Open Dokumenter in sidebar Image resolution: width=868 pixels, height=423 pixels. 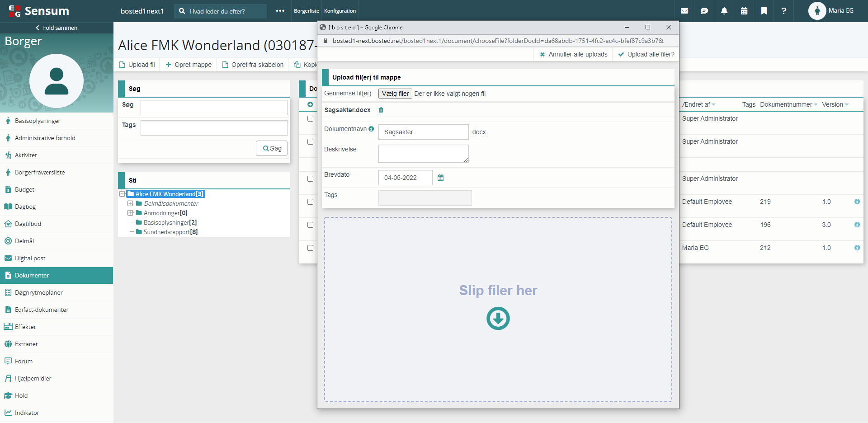(57, 275)
